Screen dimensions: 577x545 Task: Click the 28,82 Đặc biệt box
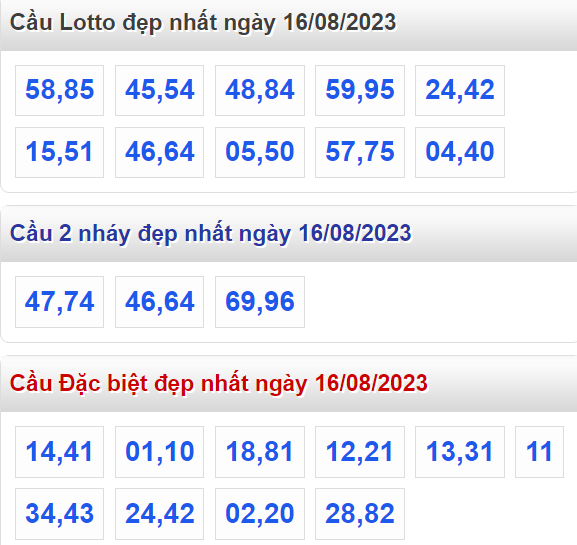pos(360,514)
